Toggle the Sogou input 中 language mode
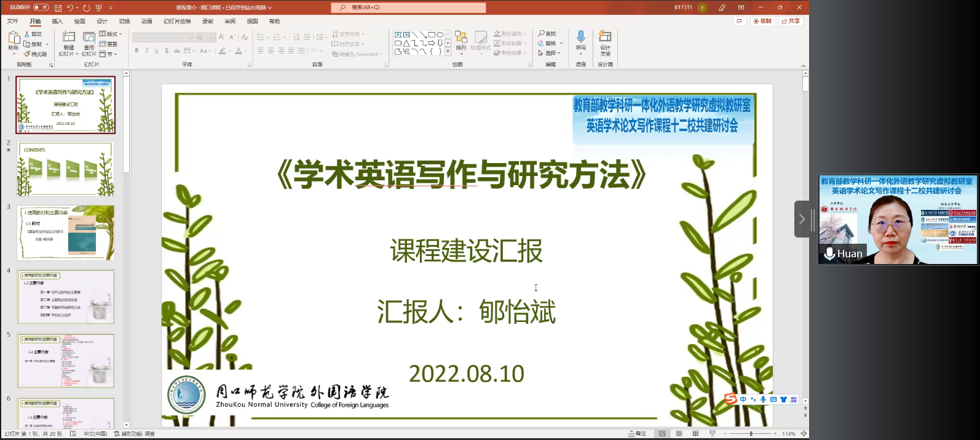This screenshot has height=440, width=980. [743, 399]
